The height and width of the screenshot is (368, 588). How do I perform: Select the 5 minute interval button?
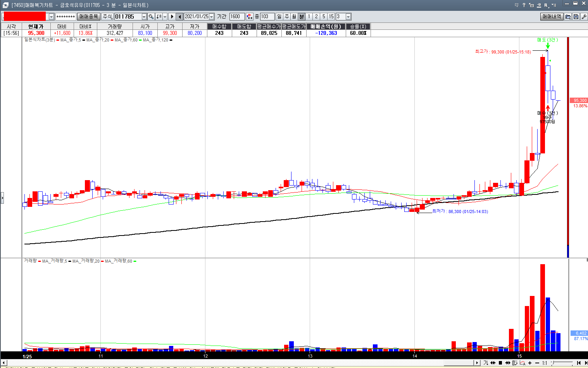pyautogui.click(x=324, y=17)
